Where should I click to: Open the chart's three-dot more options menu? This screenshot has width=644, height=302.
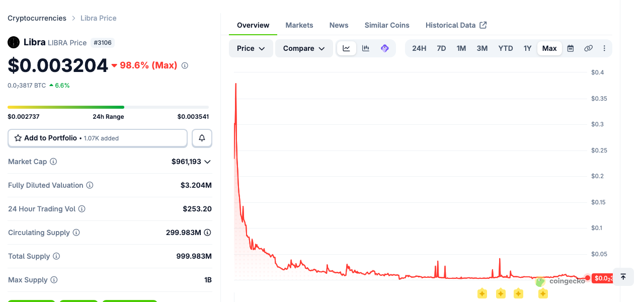(604, 48)
